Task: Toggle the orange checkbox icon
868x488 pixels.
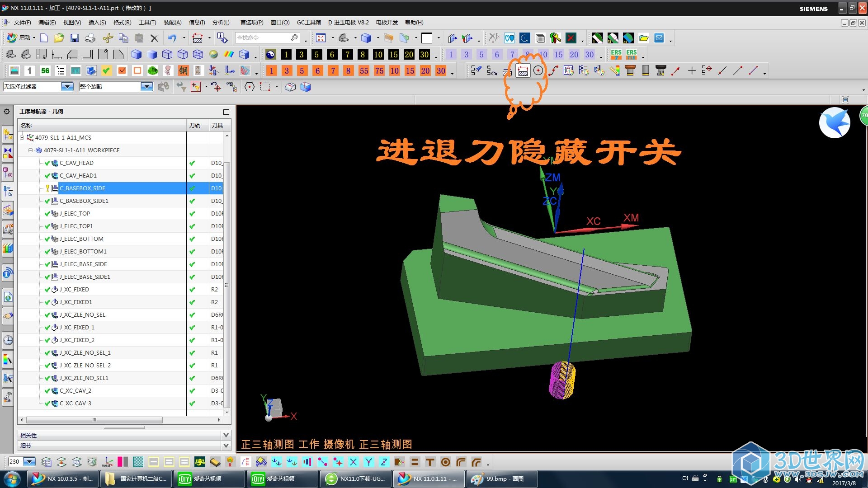Action: point(122,70)
